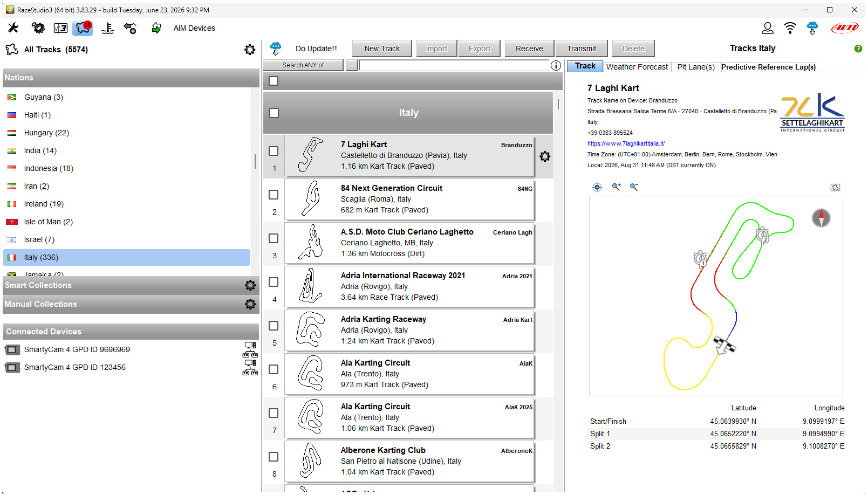Click the track search input field

tap(454, 65)
